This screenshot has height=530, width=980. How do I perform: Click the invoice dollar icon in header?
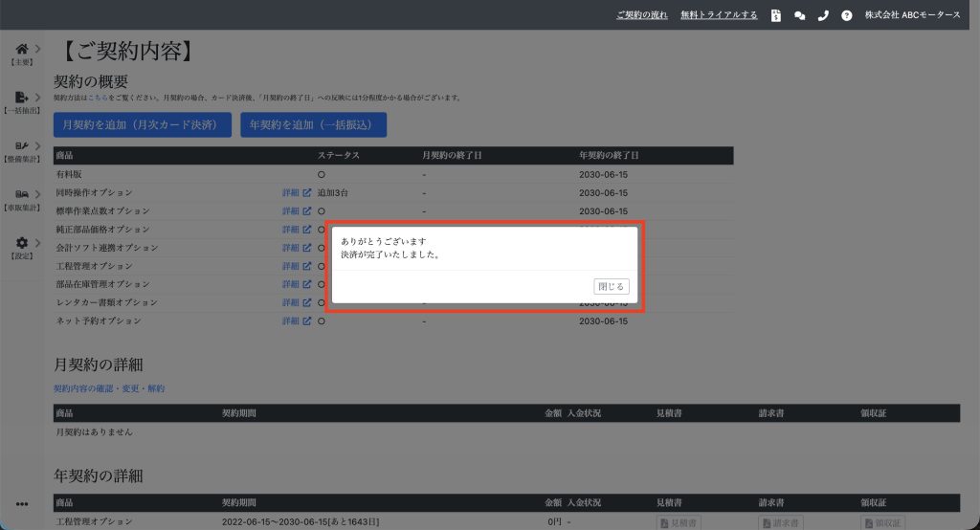pos(776,15)
